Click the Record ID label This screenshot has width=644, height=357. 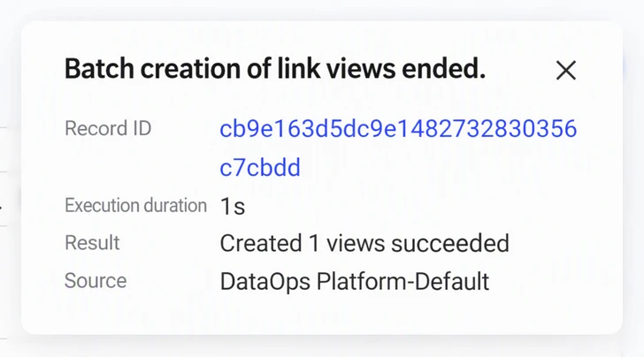(108, 128)
